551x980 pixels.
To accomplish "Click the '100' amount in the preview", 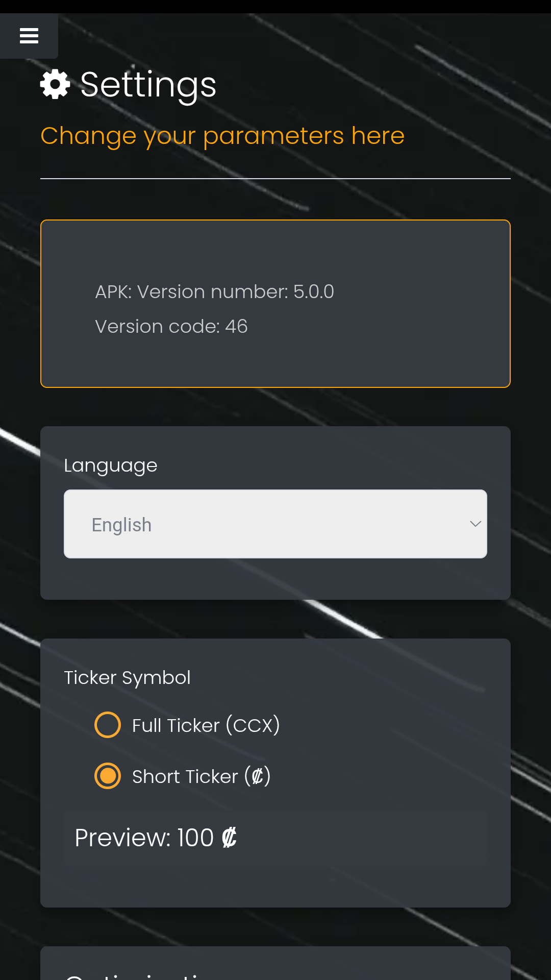I will (195, 838).
